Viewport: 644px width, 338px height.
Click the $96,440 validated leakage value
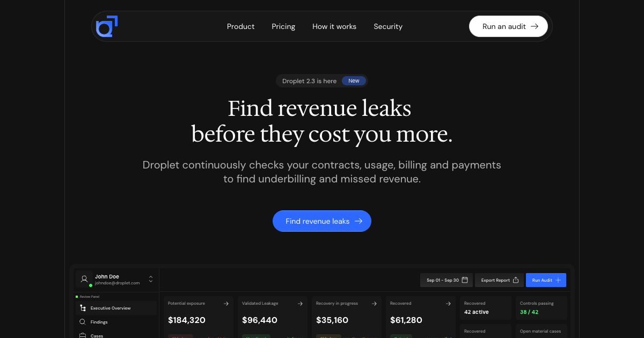point(260,320)
